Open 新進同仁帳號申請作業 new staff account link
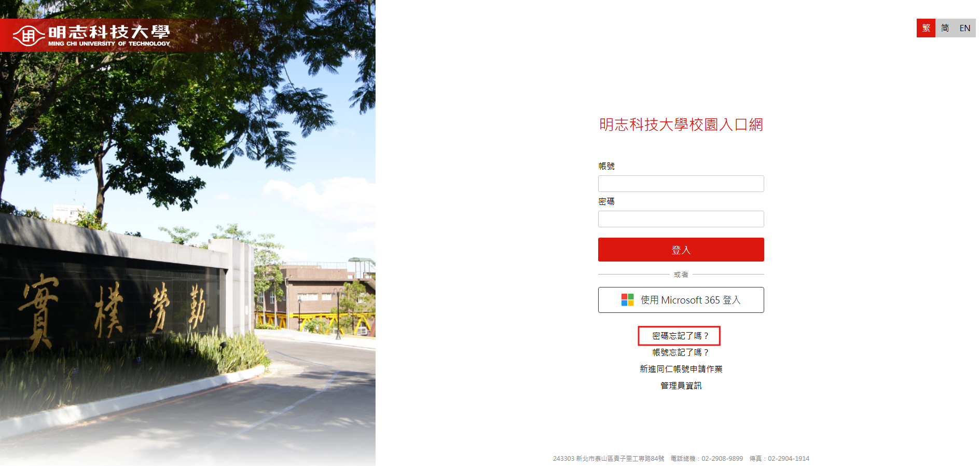This screenshot has width=980, height=466. tap(681, 369)
